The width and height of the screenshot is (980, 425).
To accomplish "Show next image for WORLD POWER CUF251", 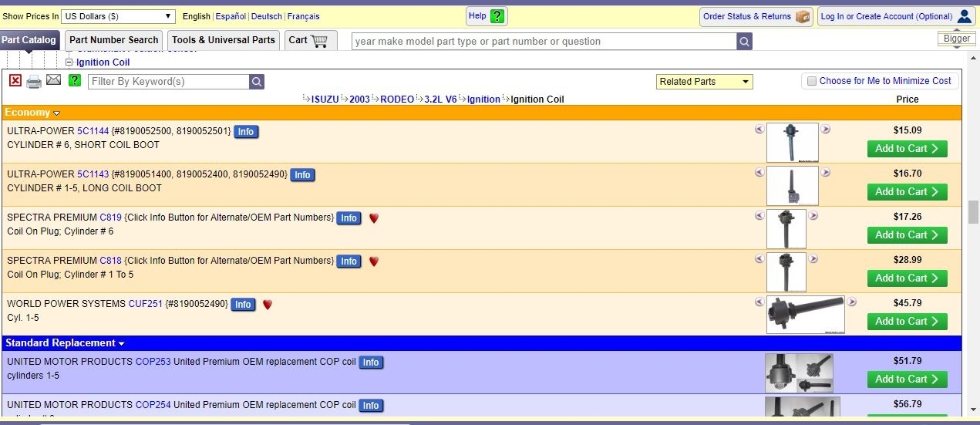I will pos(852,302).
